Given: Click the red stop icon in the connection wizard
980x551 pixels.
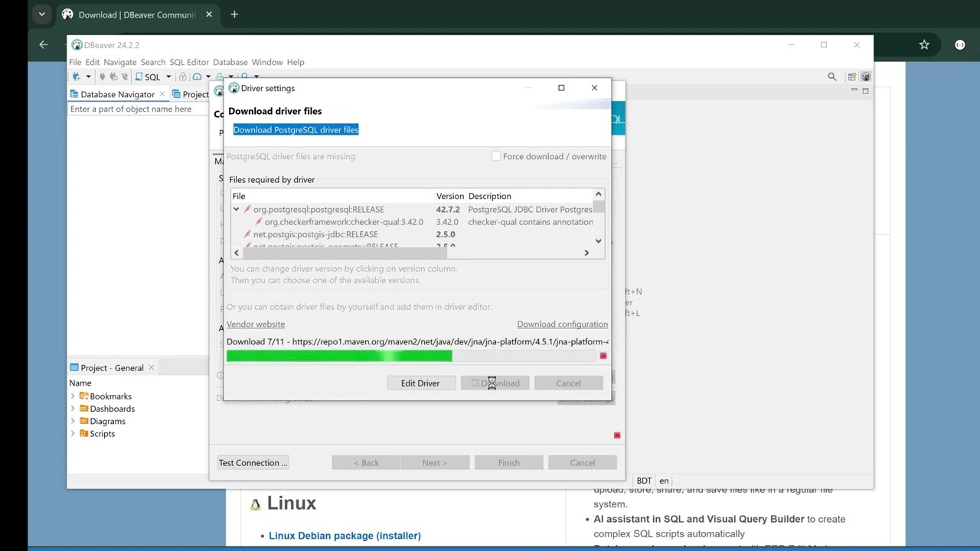Looking at the screenshot, I should pos(617,435).
